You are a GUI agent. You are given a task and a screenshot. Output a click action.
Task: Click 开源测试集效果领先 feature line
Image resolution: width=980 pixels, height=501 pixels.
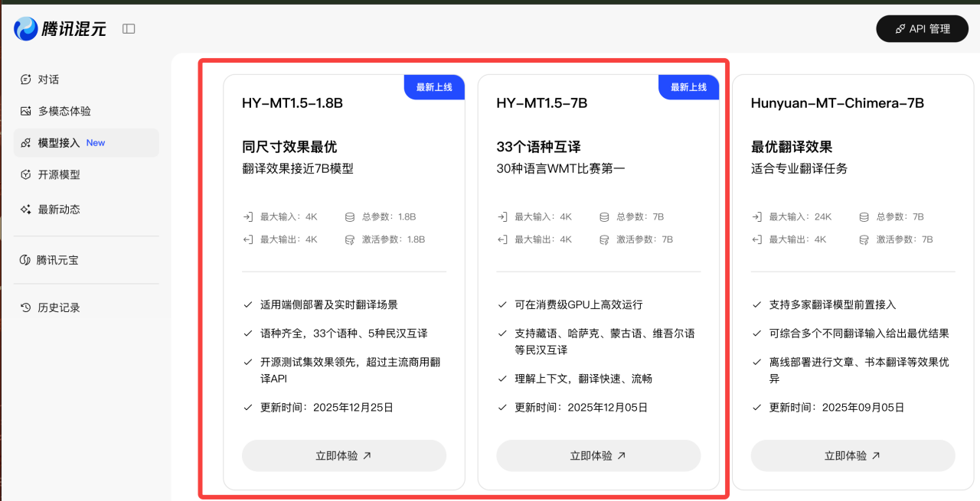351,370
